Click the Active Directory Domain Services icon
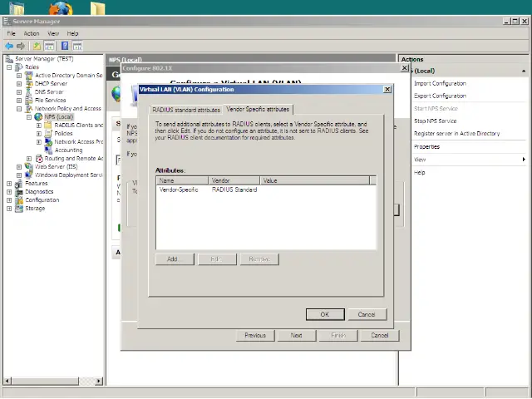 point(29,76)
